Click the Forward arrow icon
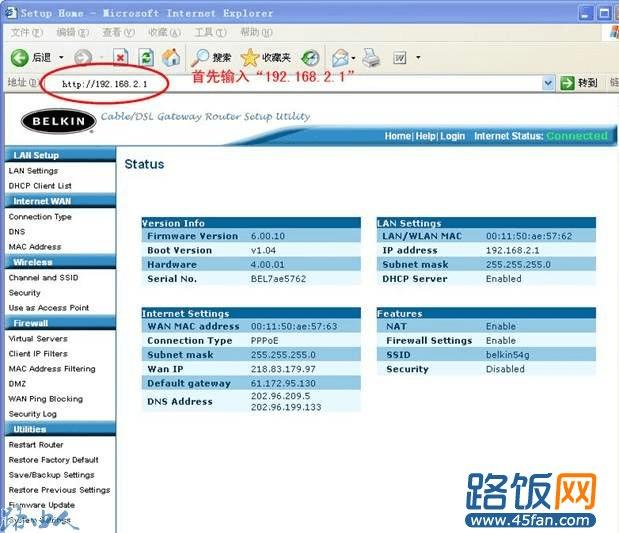Image resolution: width=619 pixels, height=533 pixels. click(x=83, y=58)
